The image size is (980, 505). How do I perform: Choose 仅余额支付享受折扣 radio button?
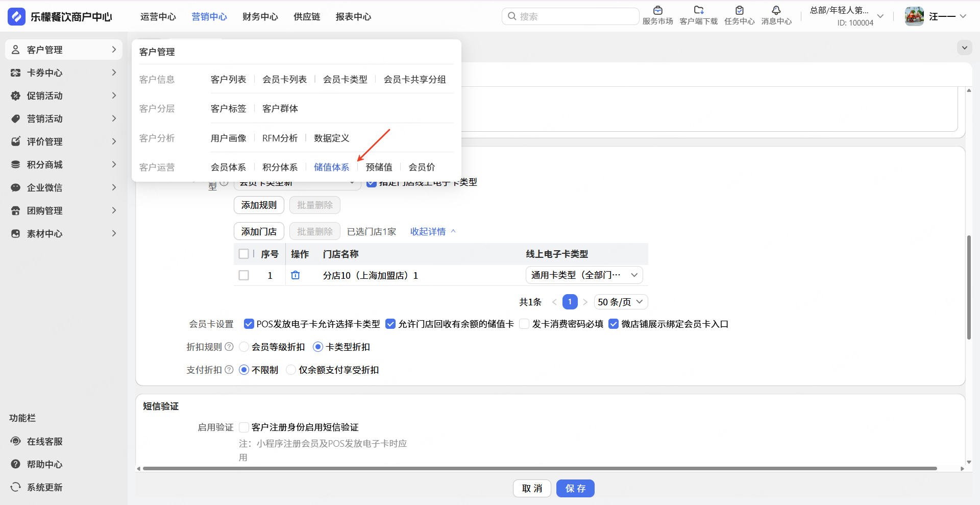(x=291, y=370)
